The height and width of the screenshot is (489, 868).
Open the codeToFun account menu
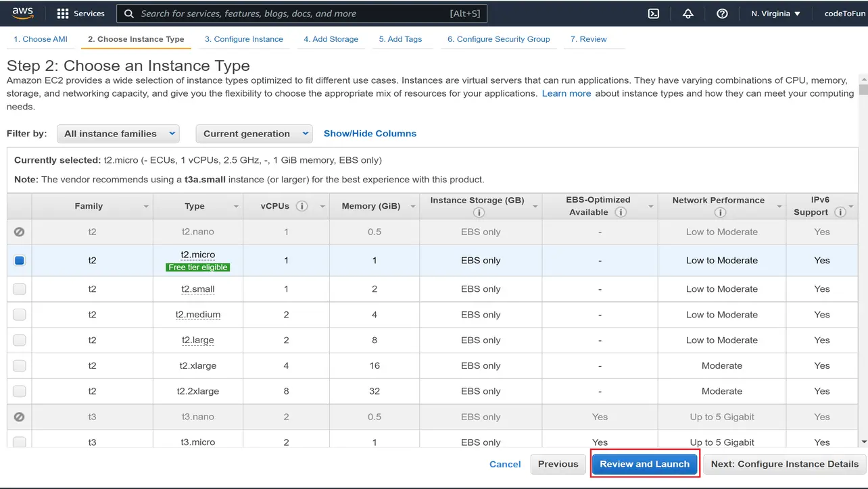tap(846, 14)
